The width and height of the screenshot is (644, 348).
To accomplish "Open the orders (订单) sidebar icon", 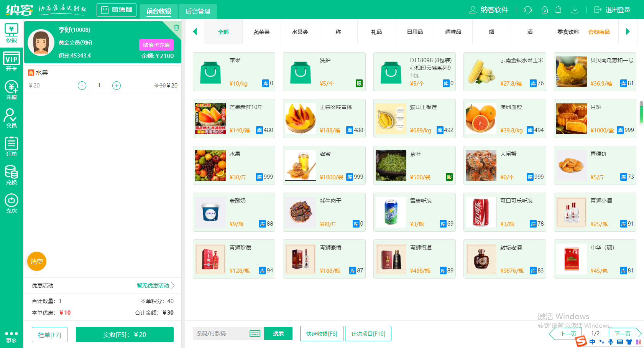I will coord(11,147).
